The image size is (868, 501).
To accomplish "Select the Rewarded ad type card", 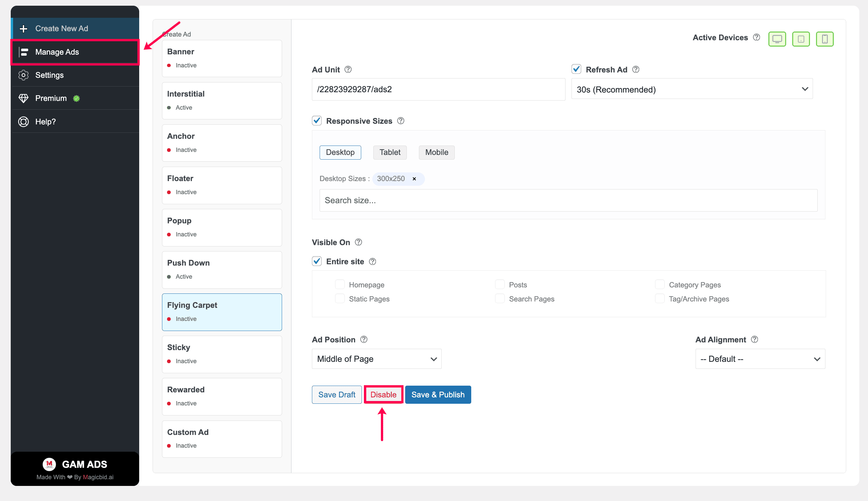I will 222,397.
